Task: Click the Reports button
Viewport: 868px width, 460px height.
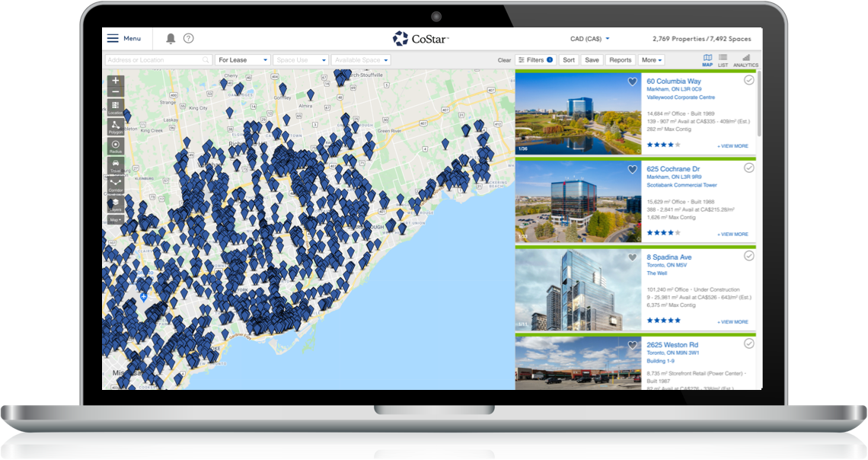Action: 620,60
